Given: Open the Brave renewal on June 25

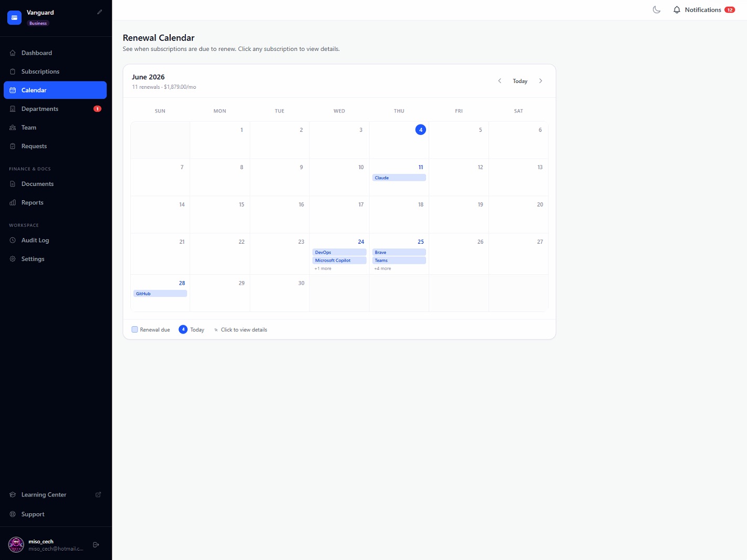Looking at the screenshot, I should click(x=399, y=253).
